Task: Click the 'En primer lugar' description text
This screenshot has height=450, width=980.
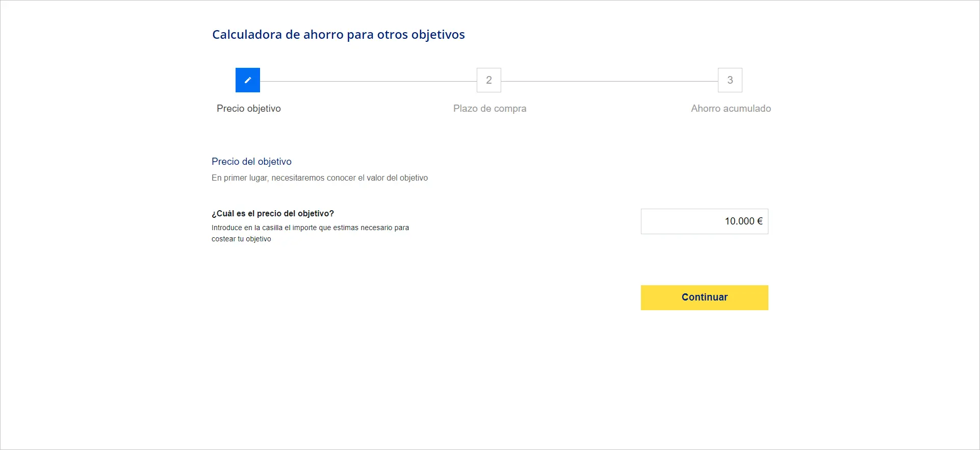Action: tap(320, 178)
